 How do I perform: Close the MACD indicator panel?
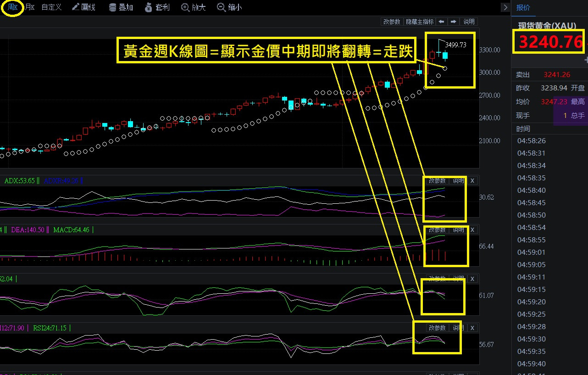pos(472,230)
